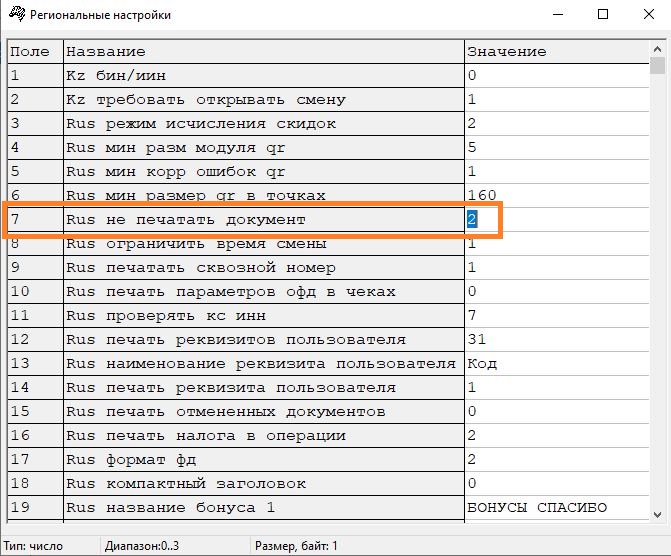Close the Региональные настройки window
671x556 pixels.
(649, 14)
